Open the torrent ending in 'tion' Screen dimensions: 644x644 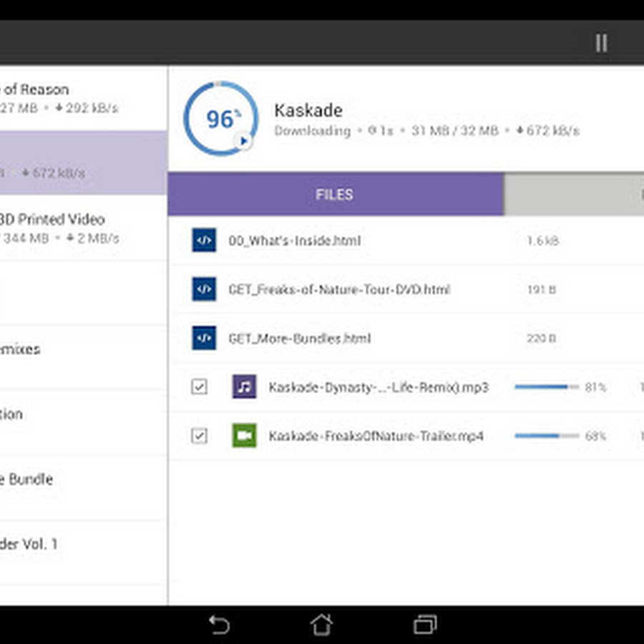click(84, 422)
